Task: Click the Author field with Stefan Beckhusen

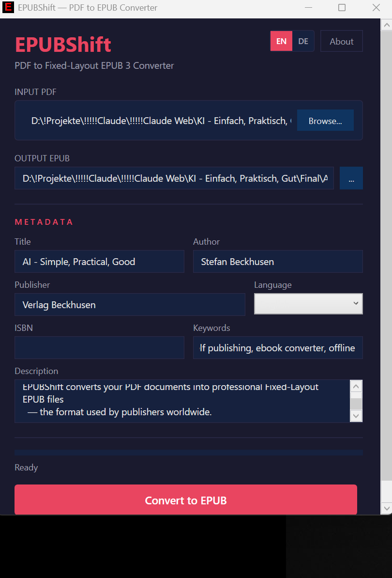Action: tap(278, 261)
